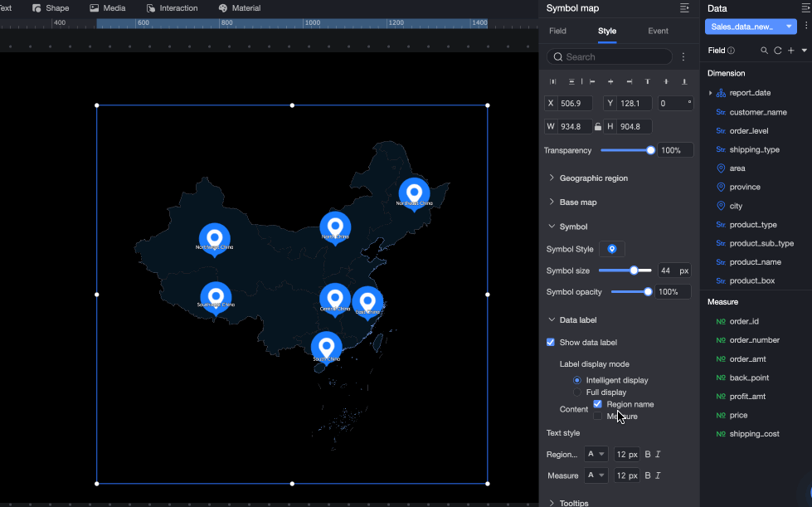
Task: Click the style Search input field
Action: click(x=610, y=57)
